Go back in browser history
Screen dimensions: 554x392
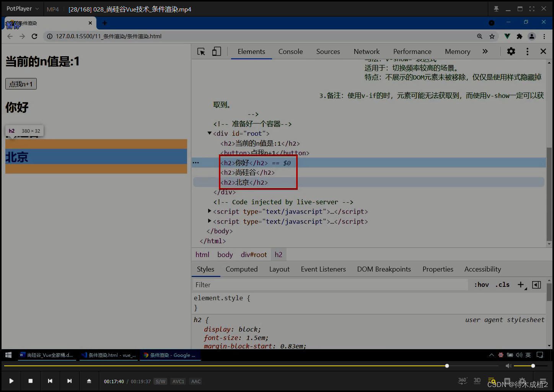tap(10, 36)
